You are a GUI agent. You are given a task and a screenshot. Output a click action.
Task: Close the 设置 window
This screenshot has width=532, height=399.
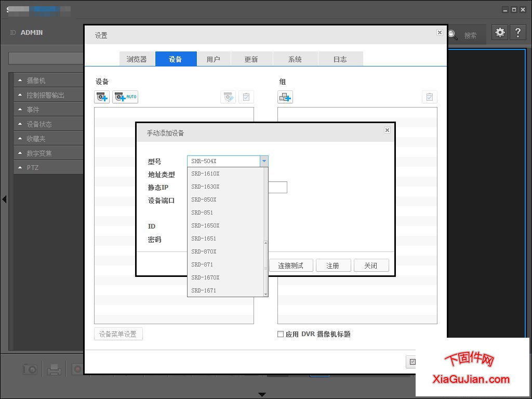coord(440,33)
